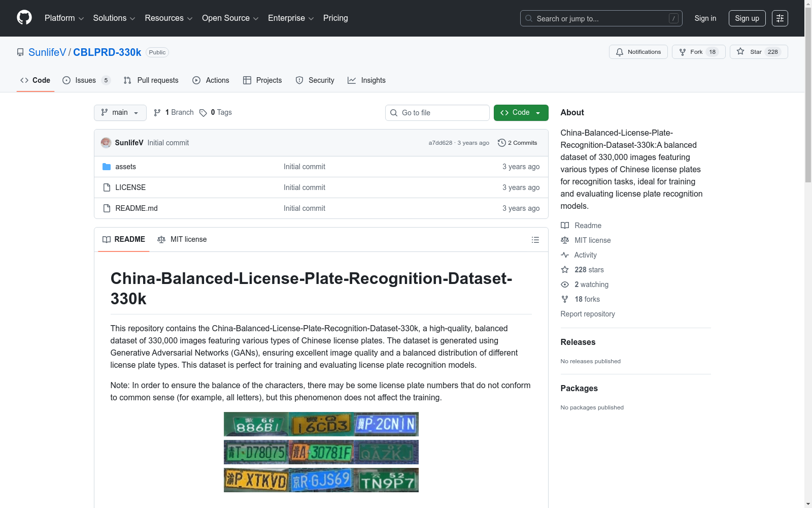The width and height of the screenshot is (812, 508).
Task: Open the assets folder
Action: pyautogui.click(x=125, y=167)
